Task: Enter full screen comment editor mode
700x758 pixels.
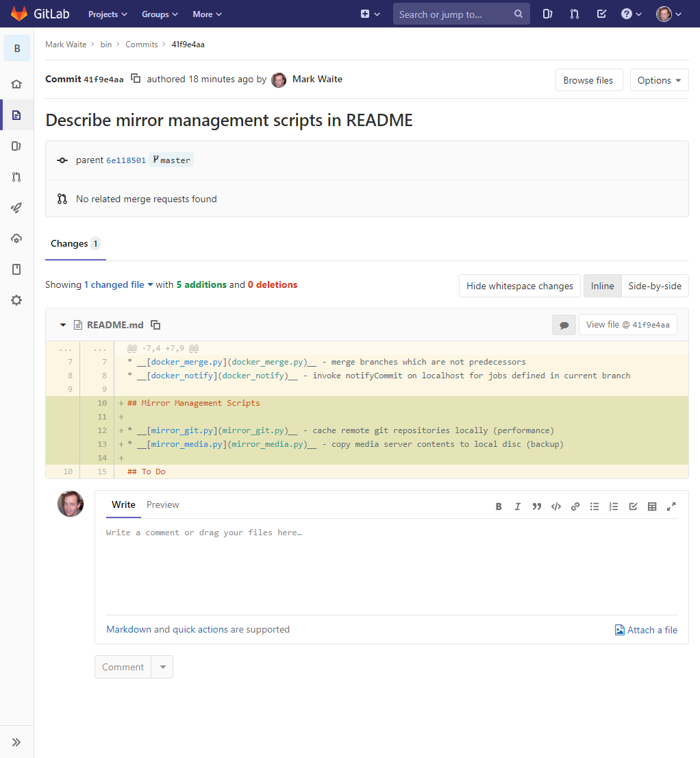Action: click(671, 506)
